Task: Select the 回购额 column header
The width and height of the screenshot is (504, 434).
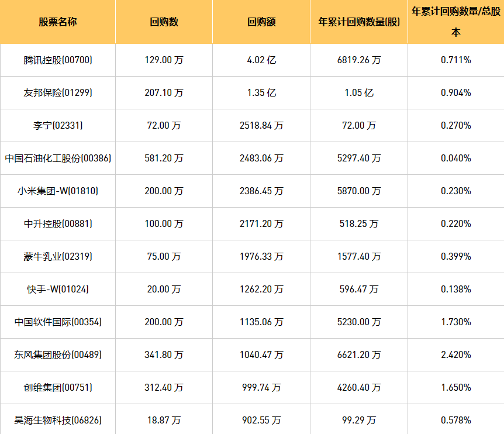Action: (x=261, y=22)
